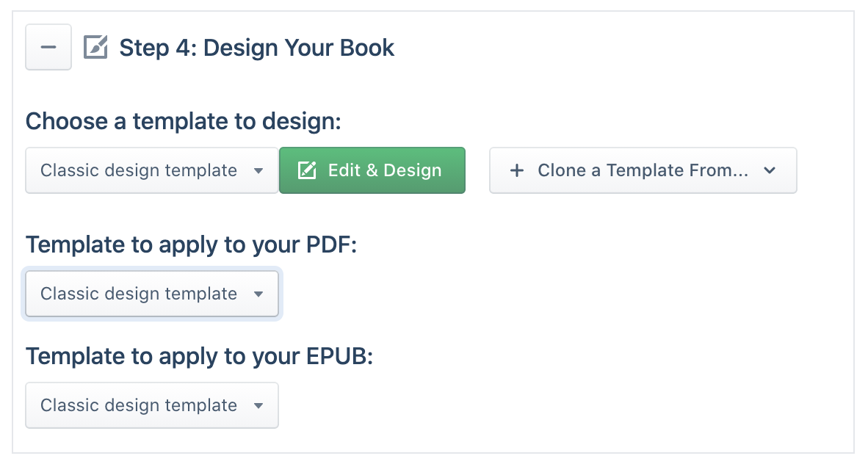Viewport: 868px width, 464px height.
Task: Click the Template to apply to your EPUB label
Action: 199,356
